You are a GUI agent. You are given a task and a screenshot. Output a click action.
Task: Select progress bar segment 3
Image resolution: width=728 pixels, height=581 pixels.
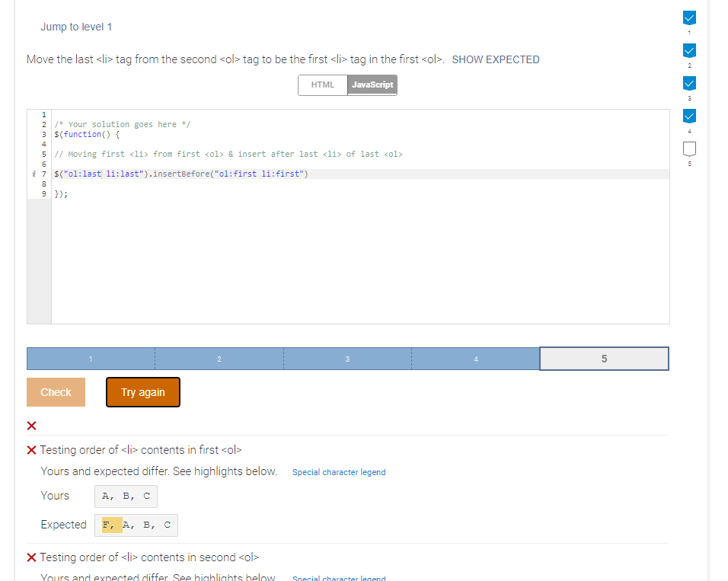pos(347,359)
